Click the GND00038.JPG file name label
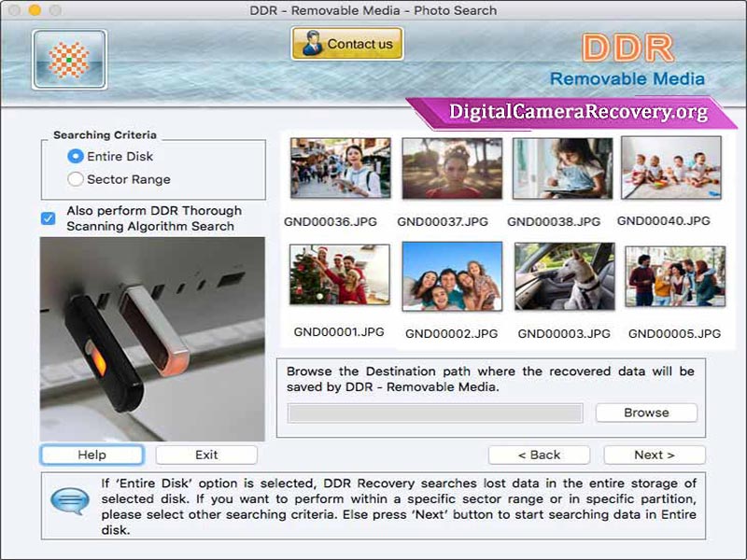 (x=554, y=222)
